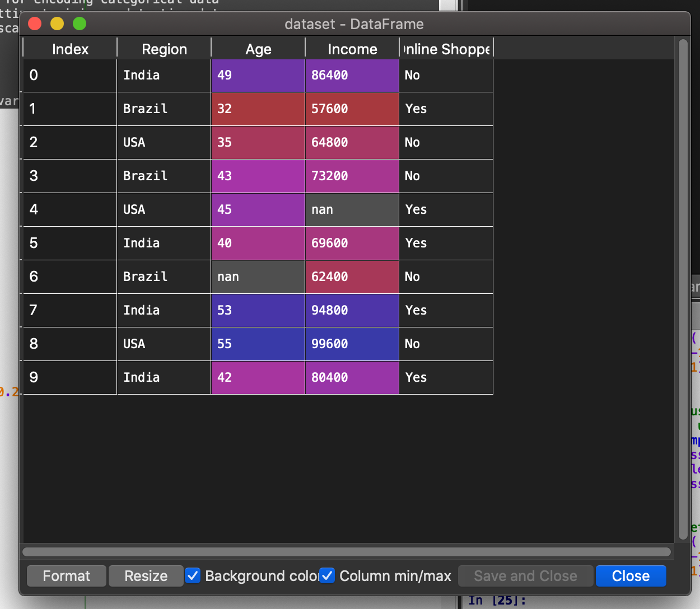The image size is (700, 609).
Task: Select Income cell 86400
Action: 352,76
